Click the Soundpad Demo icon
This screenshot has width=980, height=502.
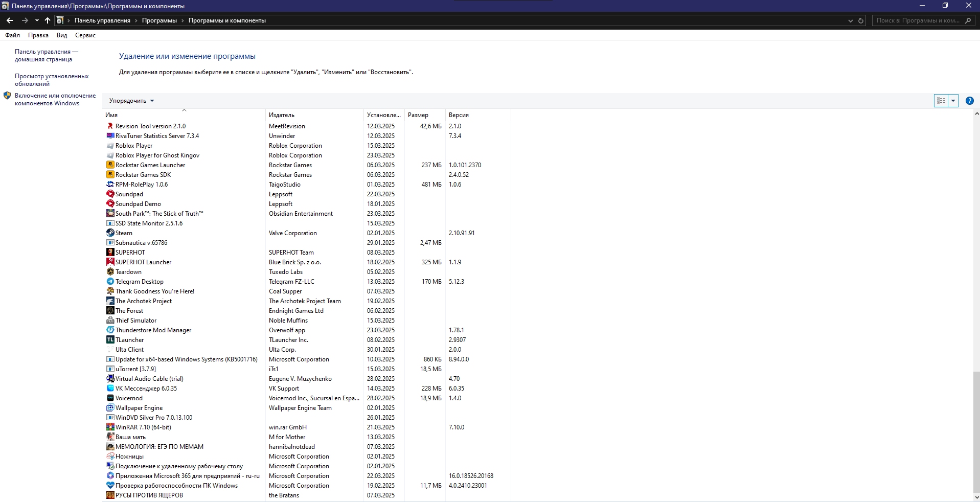click(110, 203)
